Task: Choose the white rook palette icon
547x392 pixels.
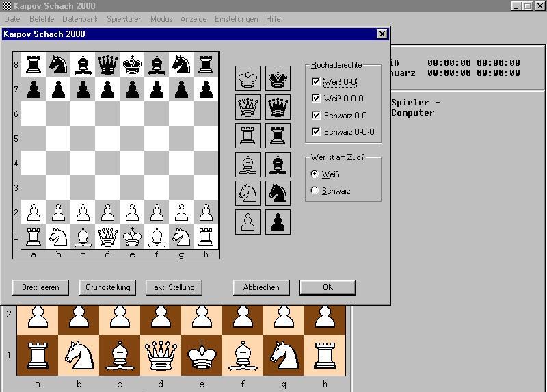Action: [247, 135]
